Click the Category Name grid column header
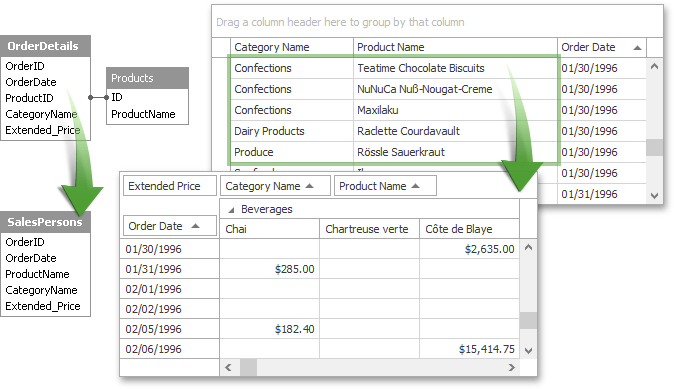 tap(292, 47)
